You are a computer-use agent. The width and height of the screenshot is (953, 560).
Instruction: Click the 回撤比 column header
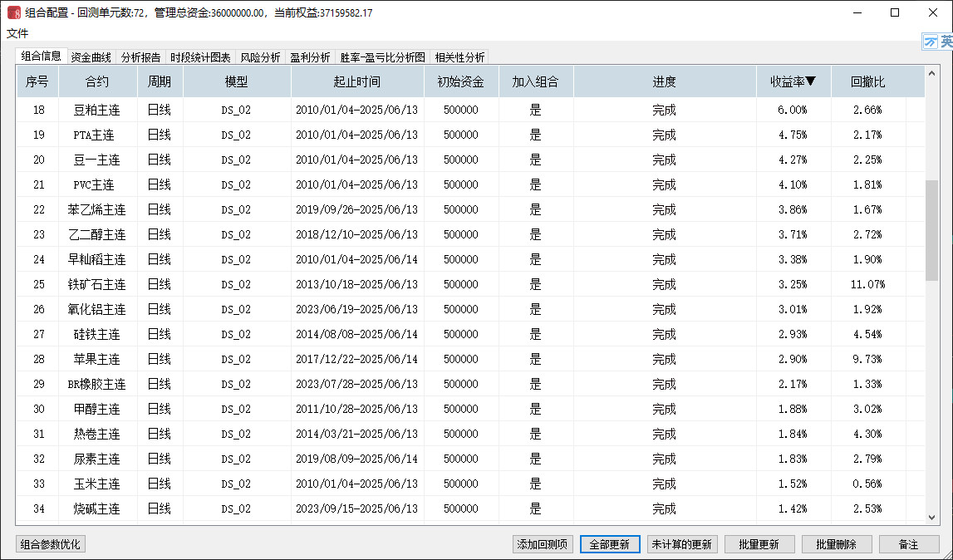868,82
